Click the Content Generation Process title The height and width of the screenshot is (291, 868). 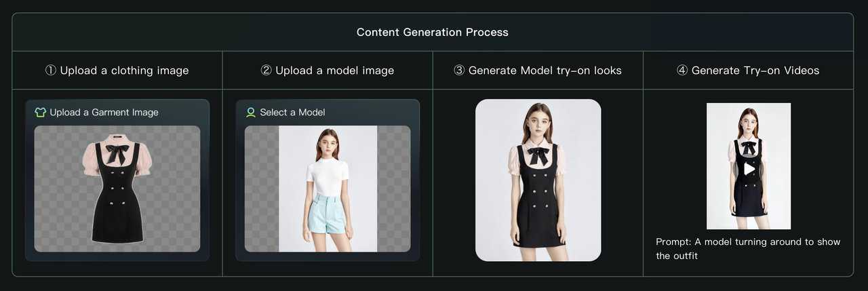(433, 32)
